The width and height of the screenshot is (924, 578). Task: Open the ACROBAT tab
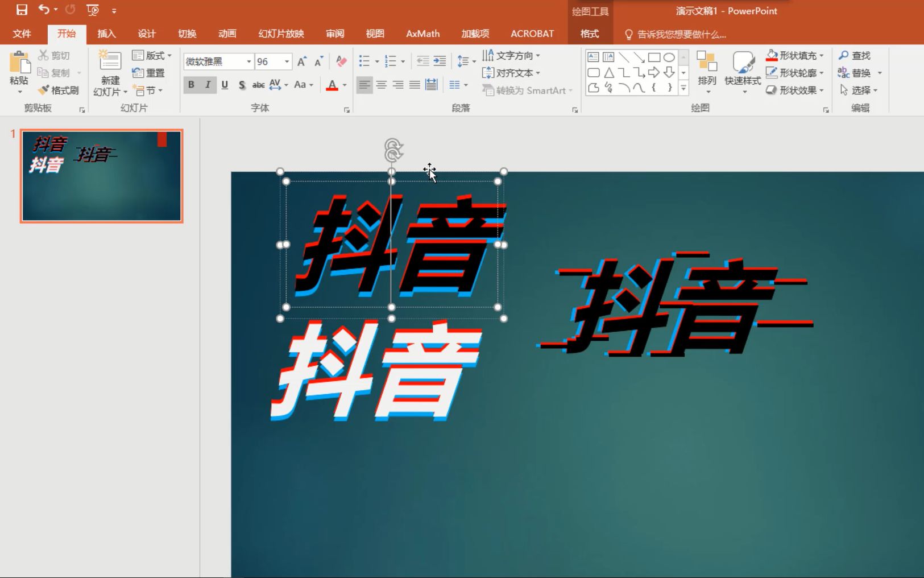click(532, 34)
